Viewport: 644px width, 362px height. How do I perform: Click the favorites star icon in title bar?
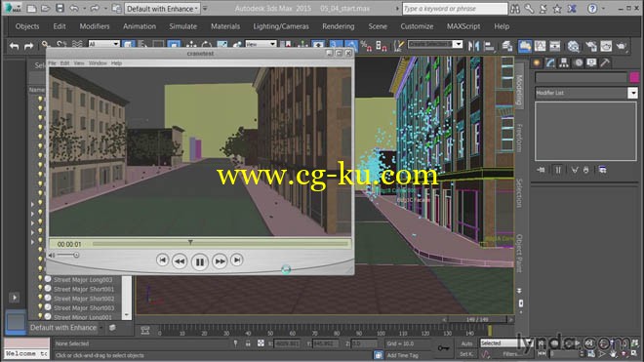point(557,8)
